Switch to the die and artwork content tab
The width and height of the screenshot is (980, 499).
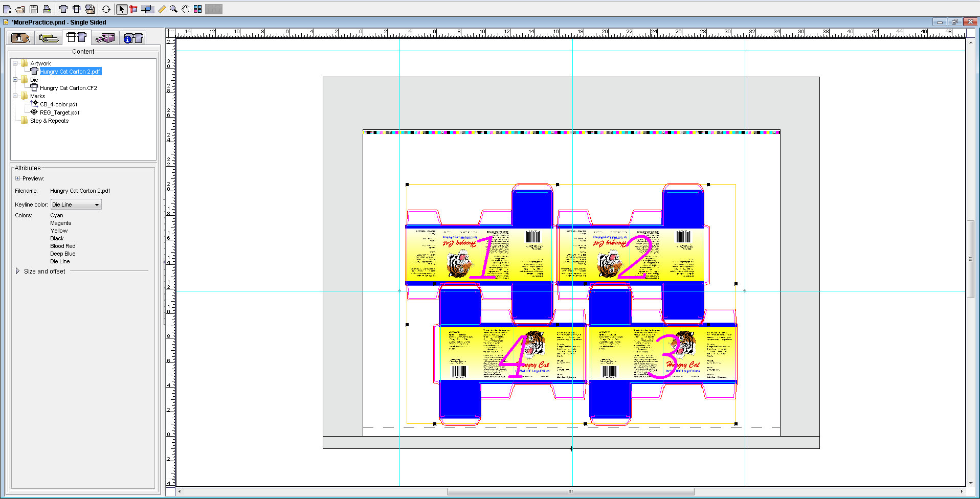(x=77, y=37)
